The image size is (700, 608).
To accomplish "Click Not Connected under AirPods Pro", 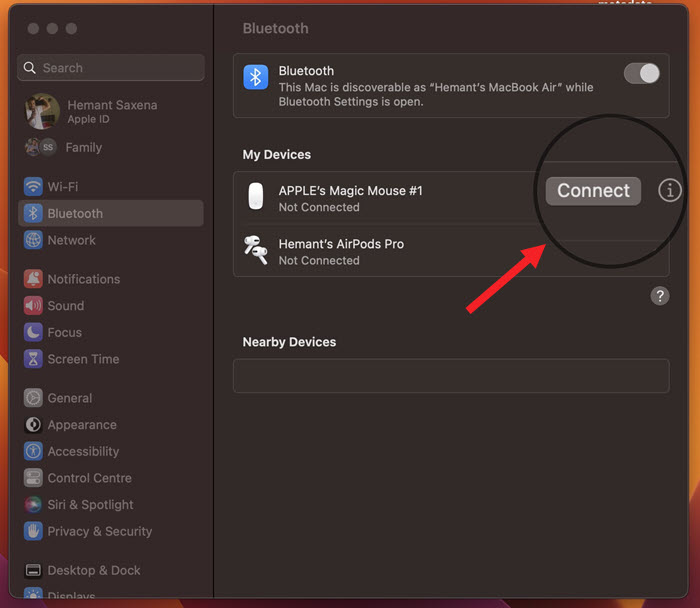I will click(319, 260).
